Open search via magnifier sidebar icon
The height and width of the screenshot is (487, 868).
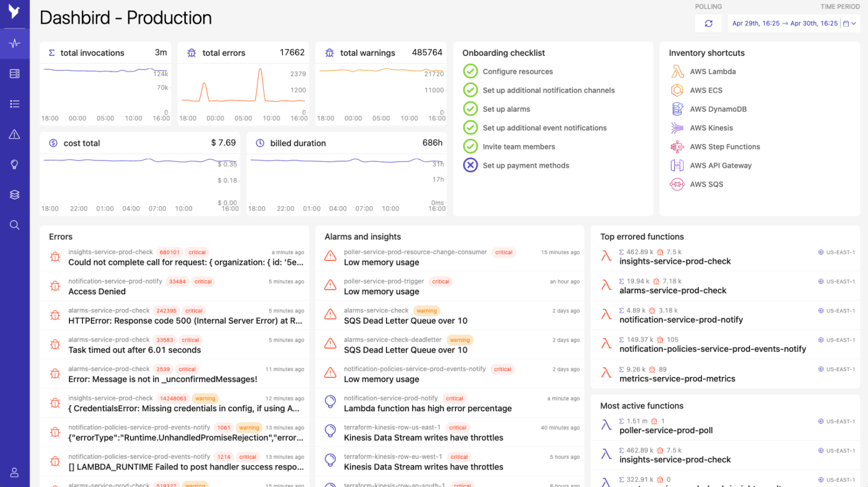coord(15,225)
